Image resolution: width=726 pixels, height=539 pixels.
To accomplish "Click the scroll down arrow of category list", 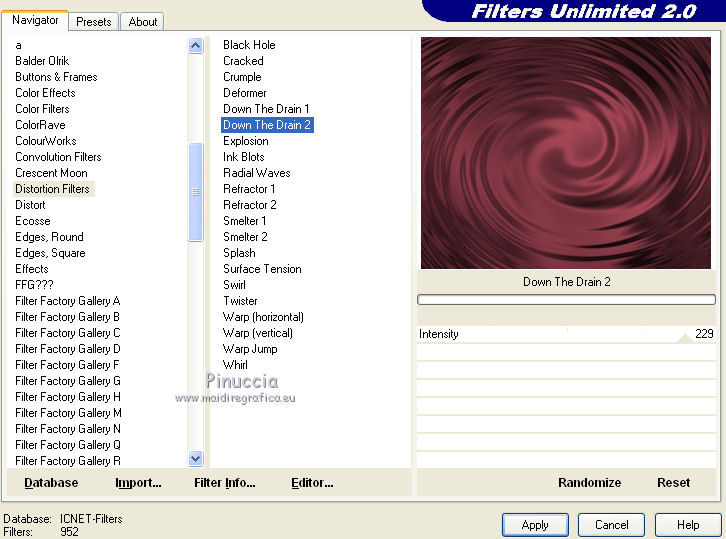I will pos(195,458).
